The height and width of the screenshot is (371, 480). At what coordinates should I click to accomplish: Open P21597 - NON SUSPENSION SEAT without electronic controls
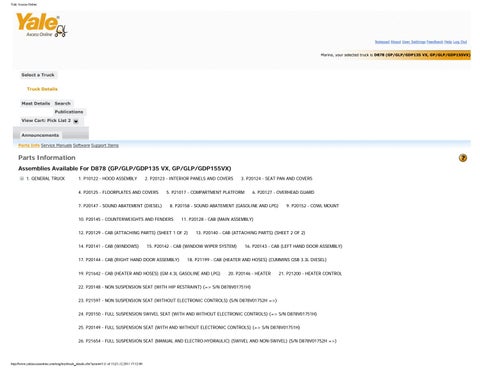click(x=177, y=301)
